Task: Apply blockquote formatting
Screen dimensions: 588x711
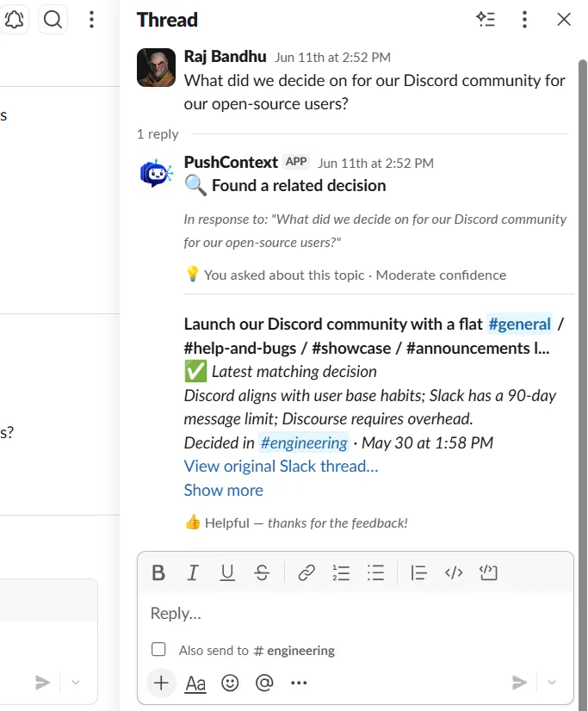Action: click(x=418, y=573)
